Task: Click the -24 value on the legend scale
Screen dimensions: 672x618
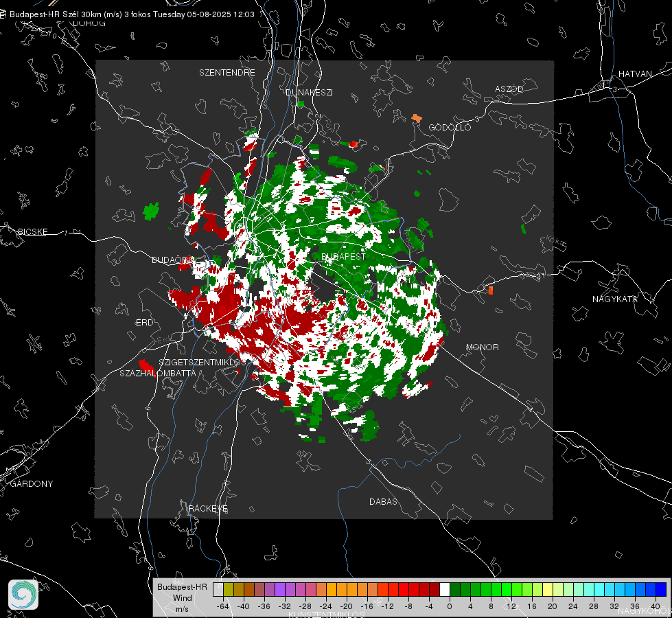Action: (326, 606)
